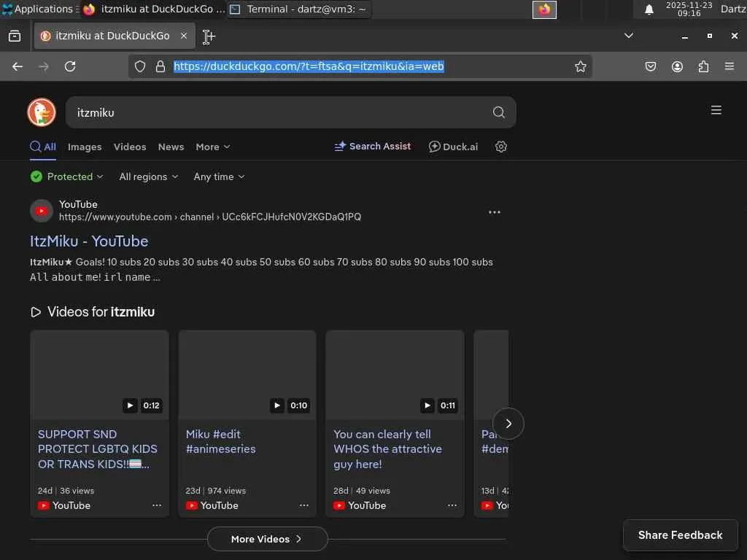This screenshot has height=560, width=747.
Task: Open options dots on SUPPORT SND video card
Action: (x=157, y=505)
